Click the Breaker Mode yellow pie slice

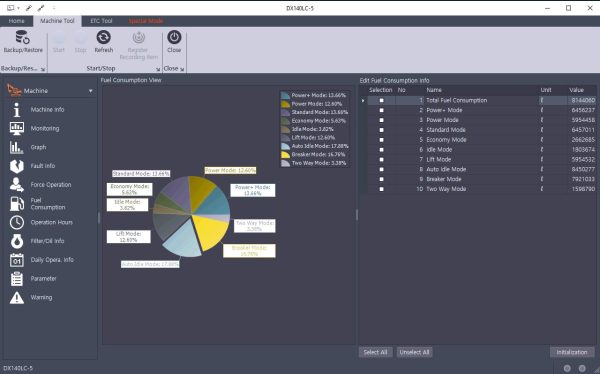pyautogui.click(x=210, y=231)
